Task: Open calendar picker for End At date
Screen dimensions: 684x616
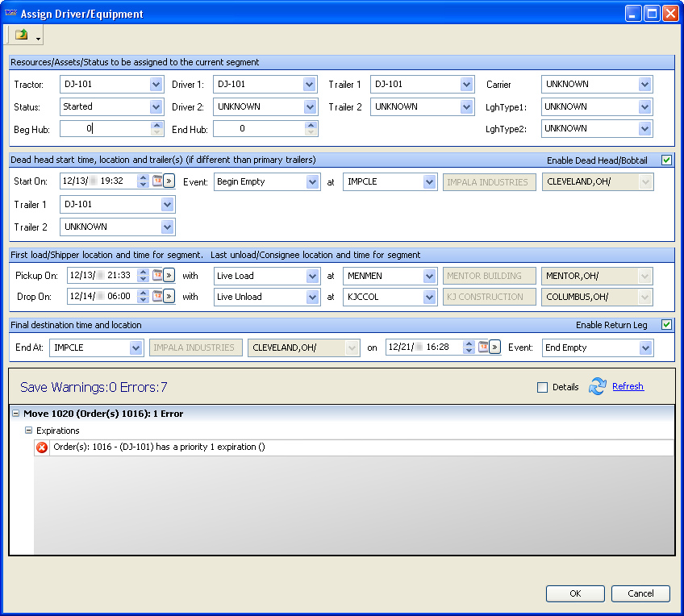Action: pos(483,348)
